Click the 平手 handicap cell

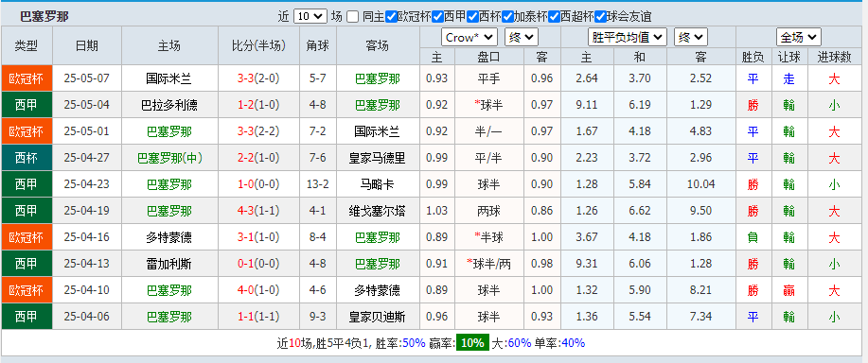488,78
